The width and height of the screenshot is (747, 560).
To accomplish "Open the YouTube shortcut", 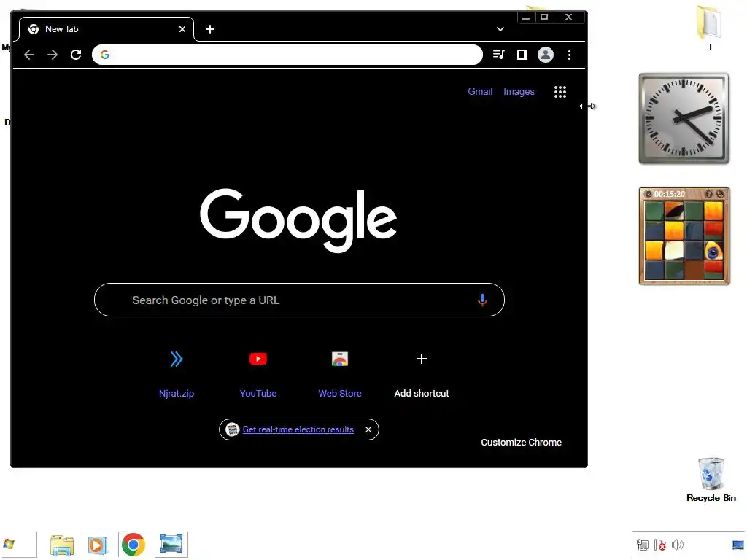I will point(258,373).
